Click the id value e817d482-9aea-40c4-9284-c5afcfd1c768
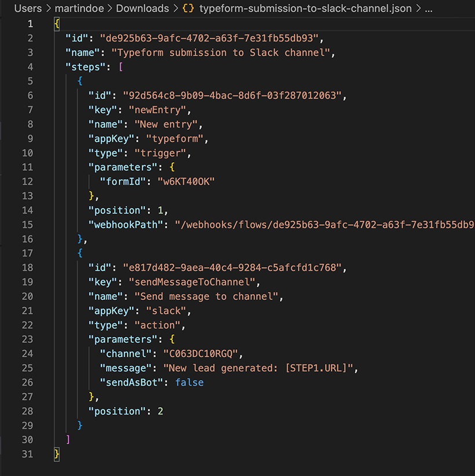Viewport: 475px width, 476px height. [232, 268]
